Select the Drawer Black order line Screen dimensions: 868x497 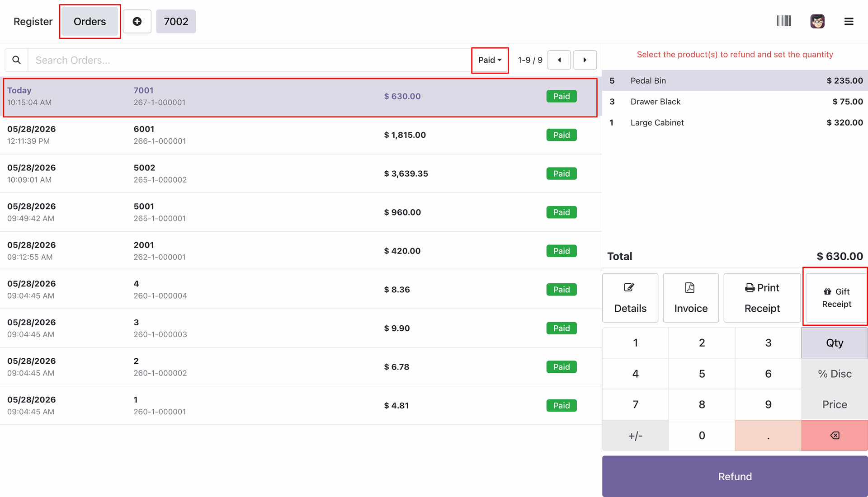[735, 102]
